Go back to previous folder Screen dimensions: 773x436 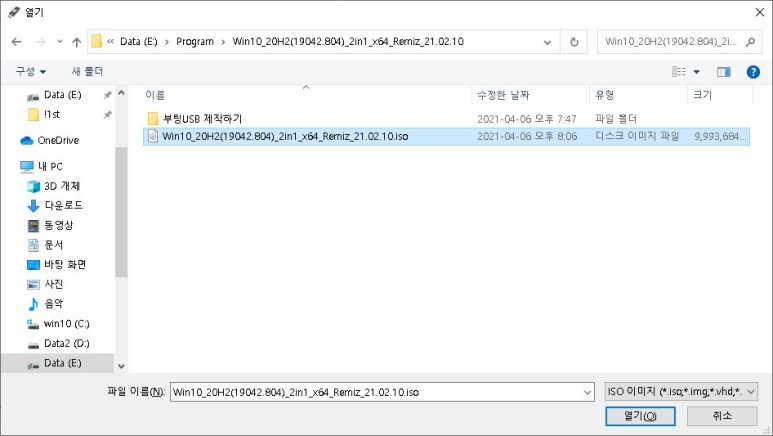click(x=16, y=42)
